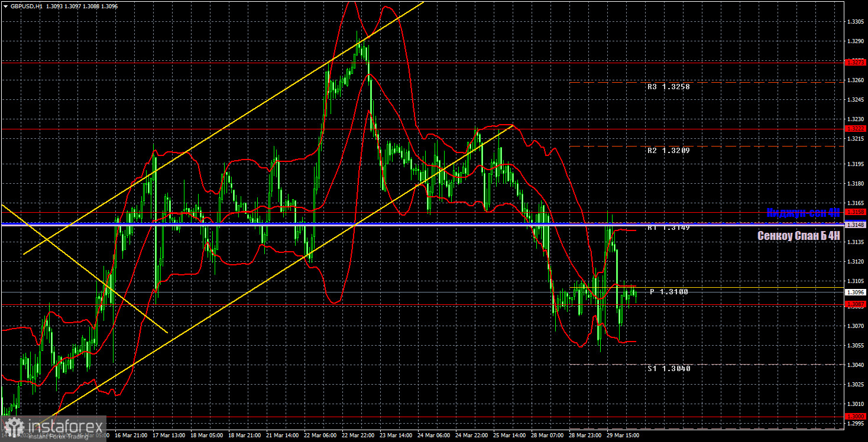Click the red 1.3273 level price tag
The image size is (868, 442).
pos(855,61)
